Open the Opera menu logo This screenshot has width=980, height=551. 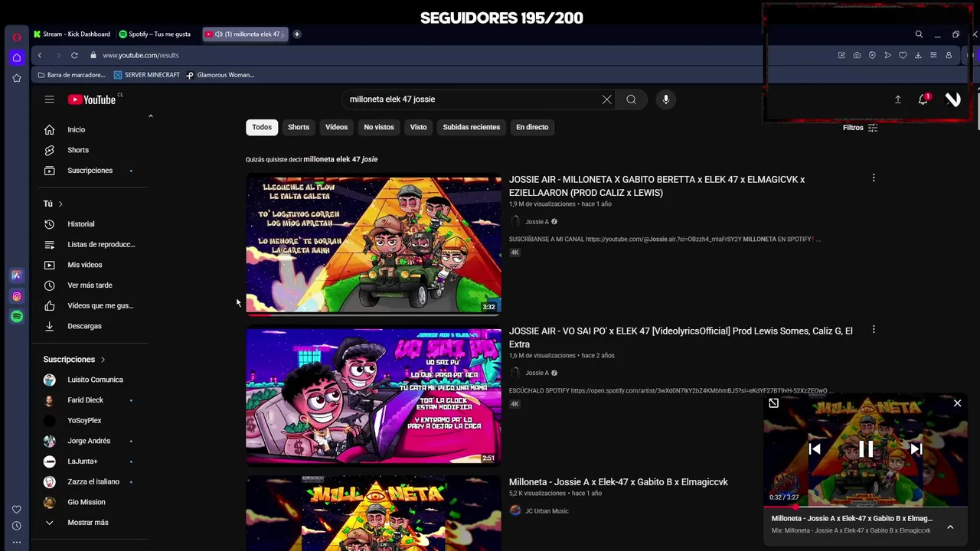click(x=17, y=37)
